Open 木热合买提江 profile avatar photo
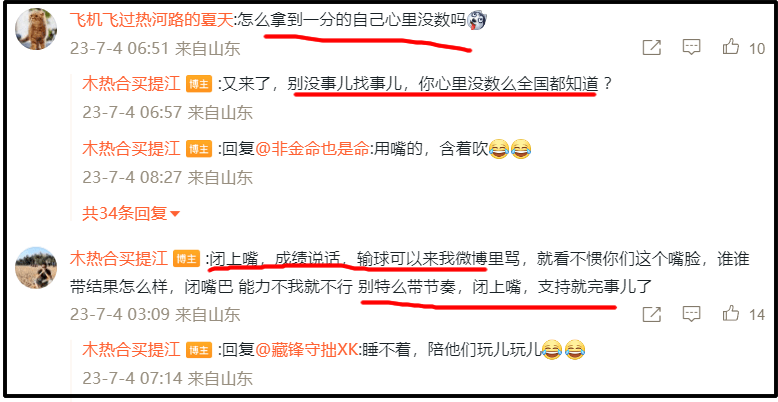778x402 pixels. coord(36,268)
